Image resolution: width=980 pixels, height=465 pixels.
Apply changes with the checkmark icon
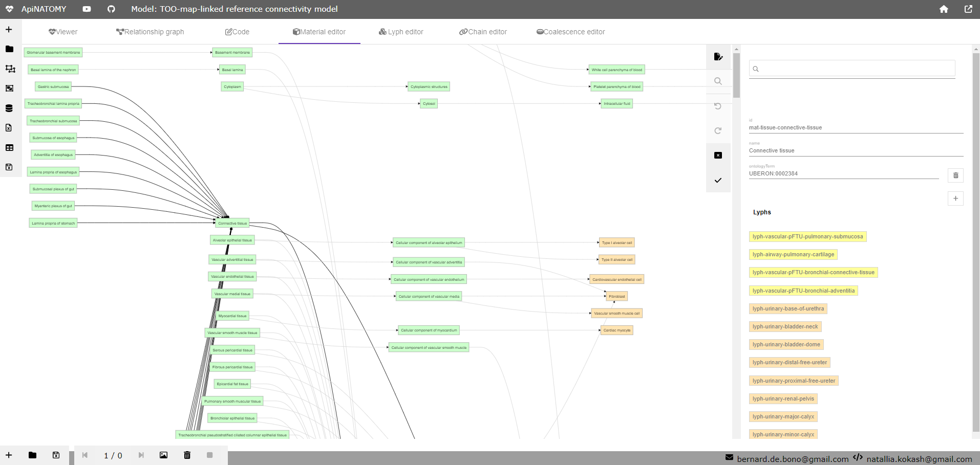(718, 180)
